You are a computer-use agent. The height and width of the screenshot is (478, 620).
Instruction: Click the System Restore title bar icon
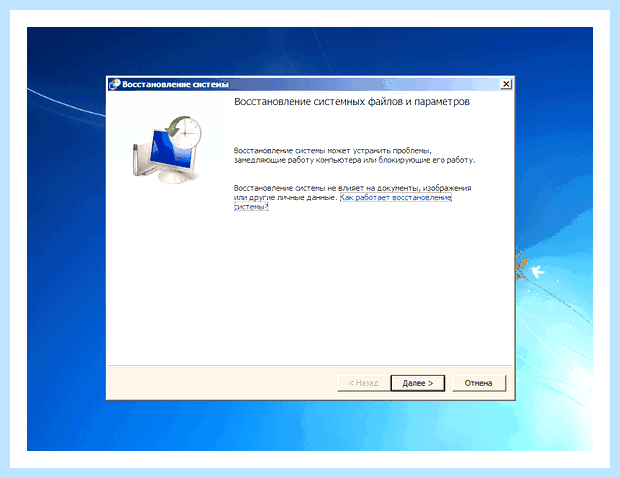(115, 84)
